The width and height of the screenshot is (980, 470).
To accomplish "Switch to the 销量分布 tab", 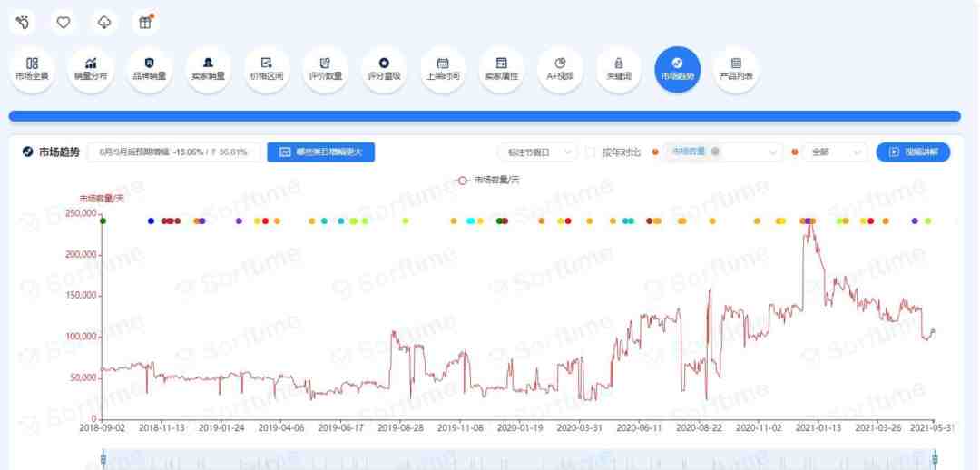I will 91,69.
